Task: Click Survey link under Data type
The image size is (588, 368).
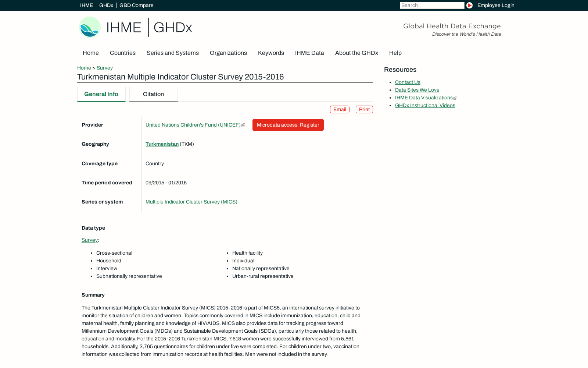Action: pos(90,240)
